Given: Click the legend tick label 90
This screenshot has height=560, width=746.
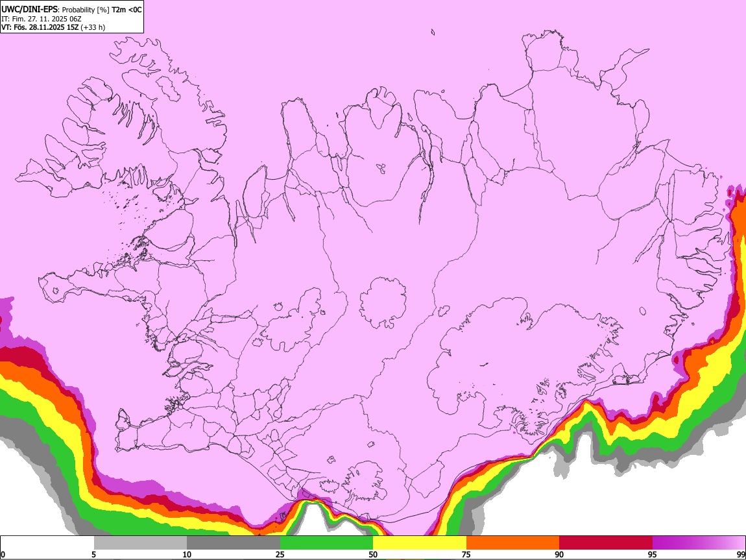Looking at the screenshot, I should pyautogui.click(x=559, y=554).
